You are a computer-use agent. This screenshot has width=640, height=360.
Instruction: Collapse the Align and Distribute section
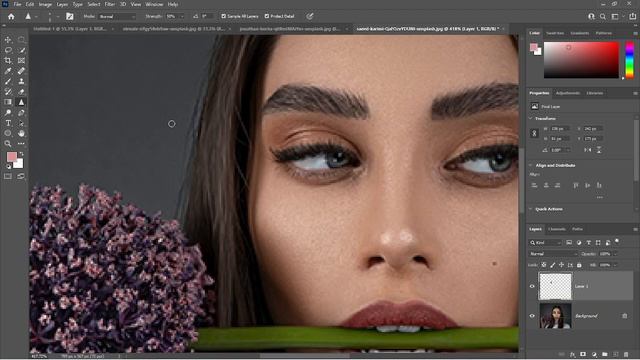coord(531,165)
